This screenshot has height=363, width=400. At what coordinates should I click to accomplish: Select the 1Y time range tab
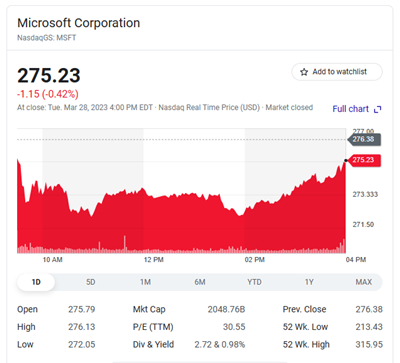click(309, 282)
